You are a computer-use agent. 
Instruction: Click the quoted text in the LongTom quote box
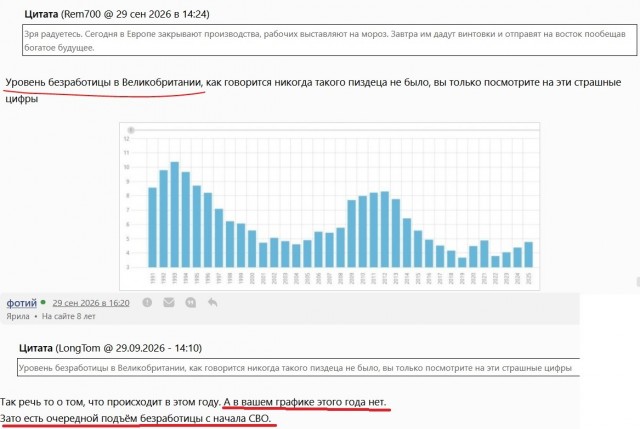click(x=298, y=368)
